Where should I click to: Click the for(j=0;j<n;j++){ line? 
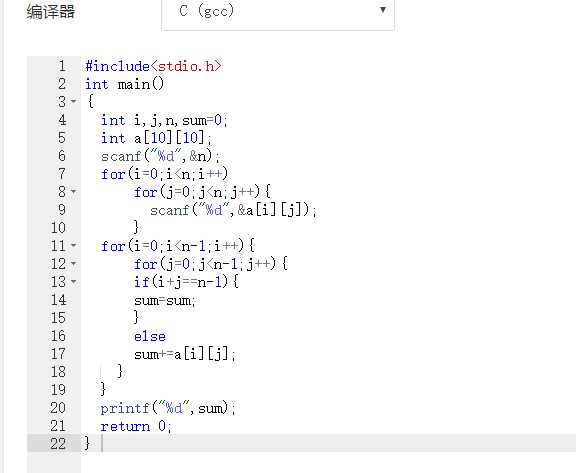(202, 192)
